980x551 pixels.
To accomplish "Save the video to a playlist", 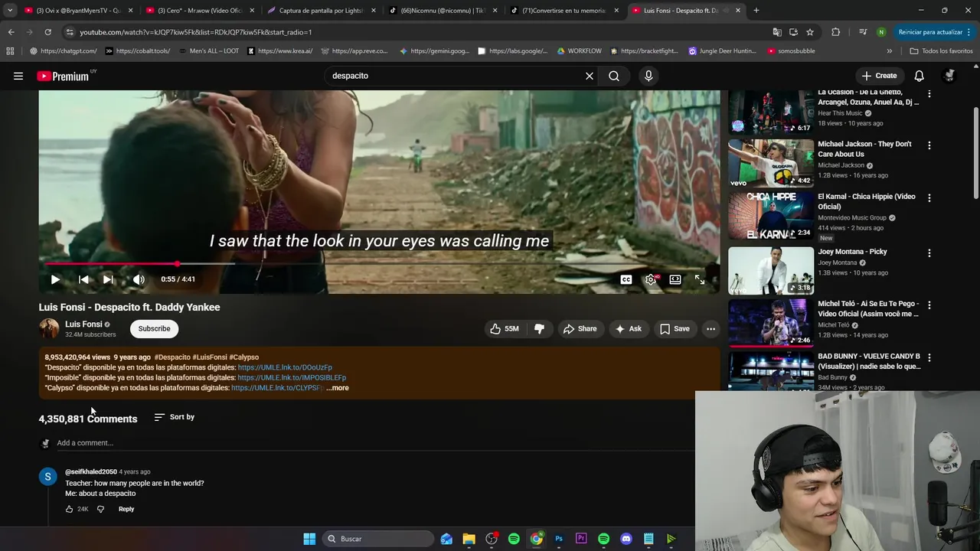I will [675, 329].
